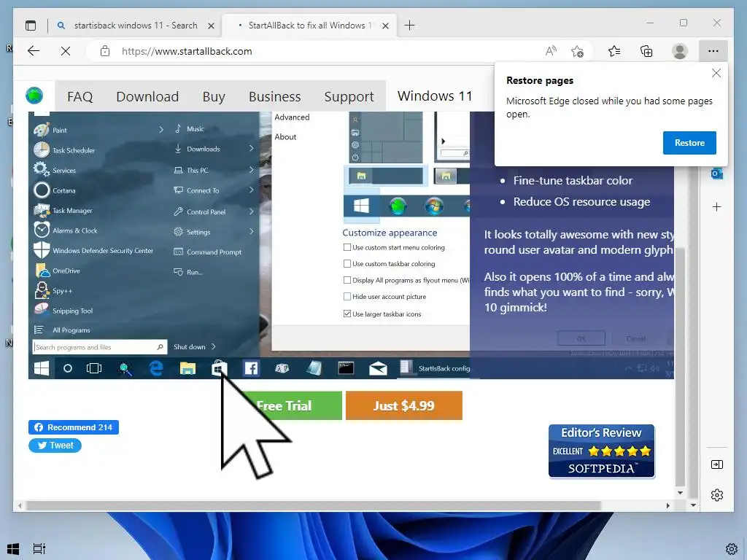Click the Store bag icon in screenshot taskbar
Screen dimensions: 747x560
(219, 368)
